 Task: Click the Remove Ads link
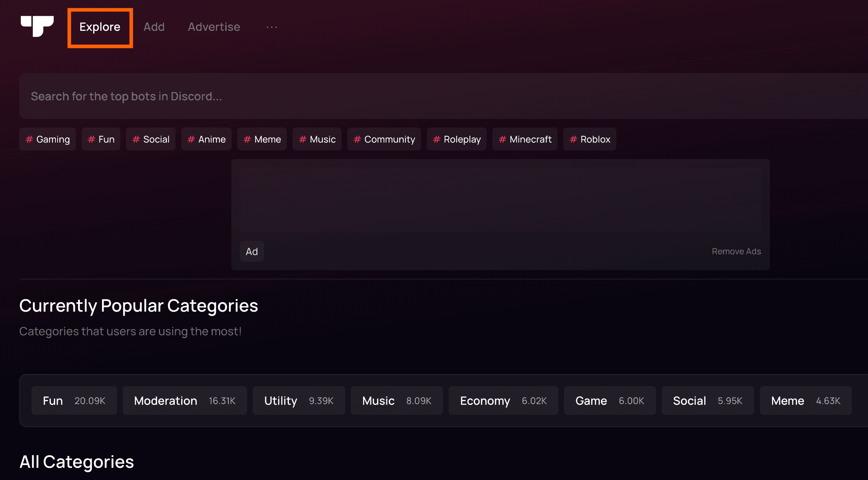[x=736, y=251]
